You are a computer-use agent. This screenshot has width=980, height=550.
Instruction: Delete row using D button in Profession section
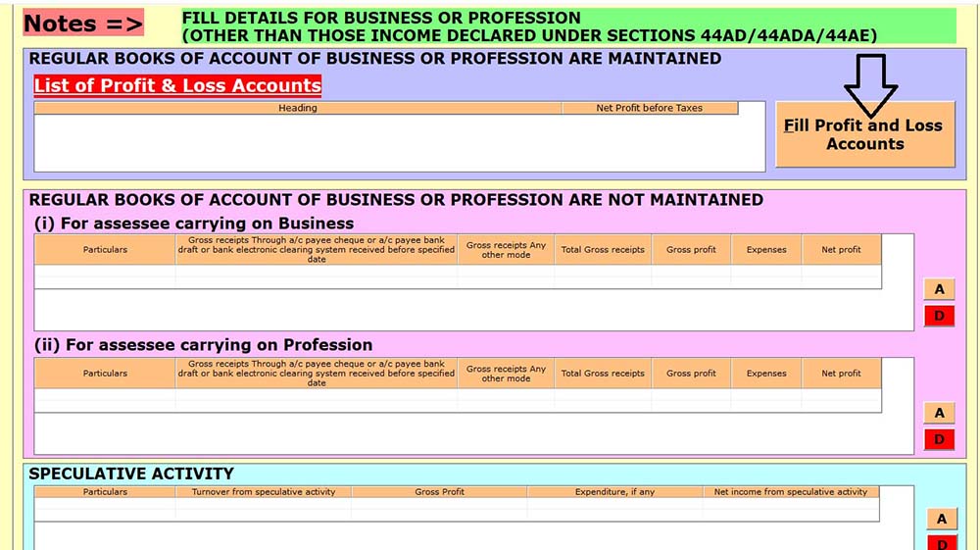(x=939, y=439)
